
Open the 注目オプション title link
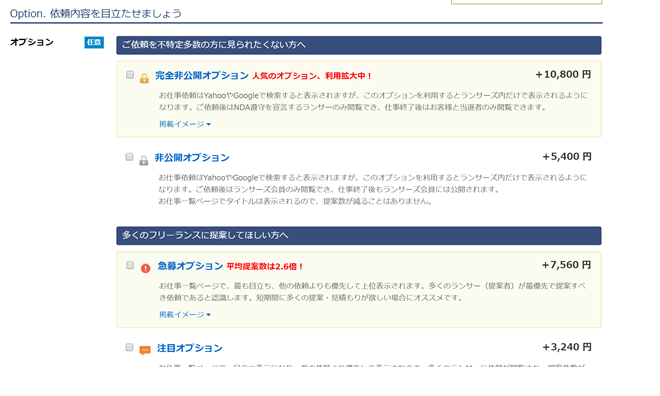click(190, 348)
